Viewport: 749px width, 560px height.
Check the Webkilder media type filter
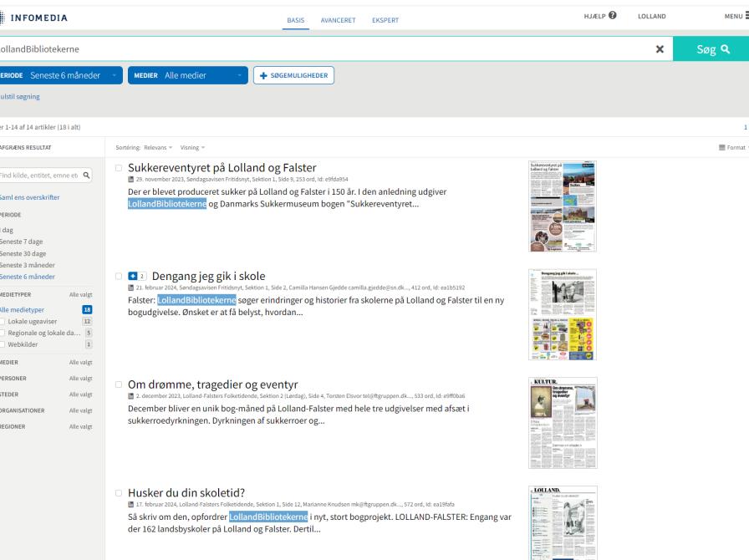click(4, 344)
